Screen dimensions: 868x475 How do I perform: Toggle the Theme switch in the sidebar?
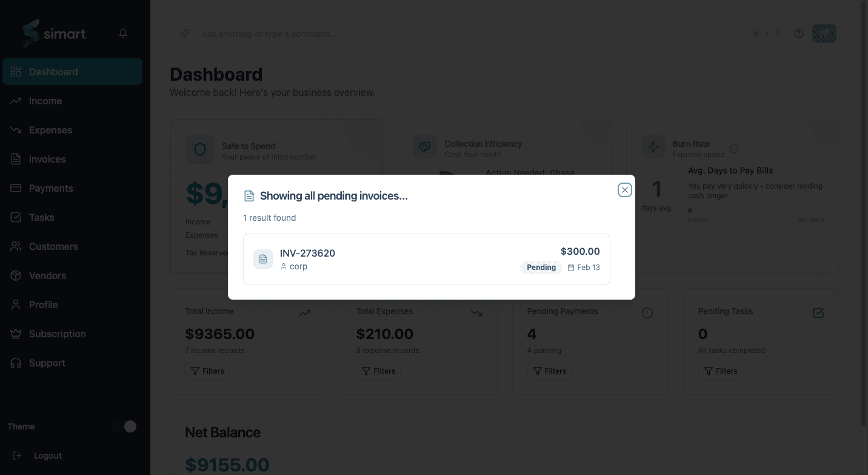(x=124, y=426)
